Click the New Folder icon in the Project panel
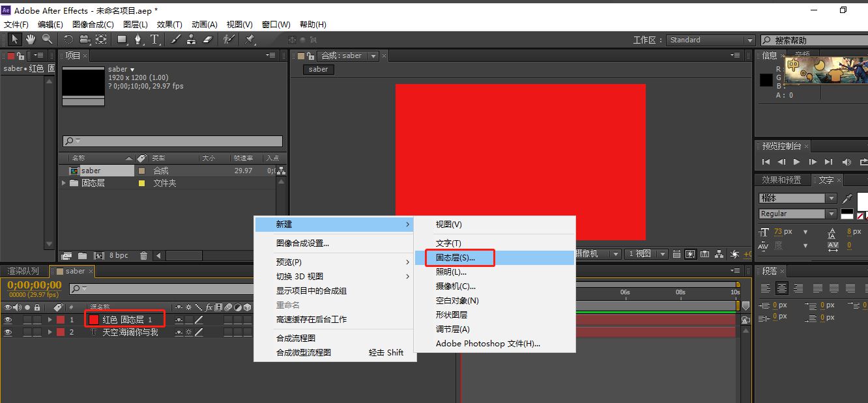The image size is (868, 403). [83, 256]
